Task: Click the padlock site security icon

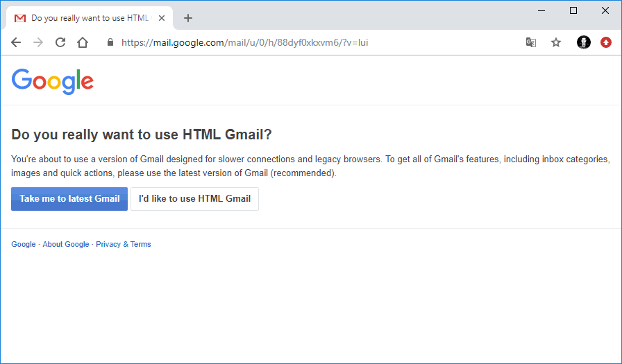Action: pos(110,42)
